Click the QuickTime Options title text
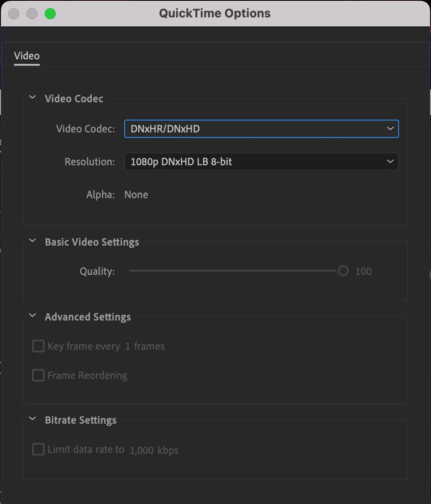The width and height of the screenshot is (431, 504). (215, 13)
